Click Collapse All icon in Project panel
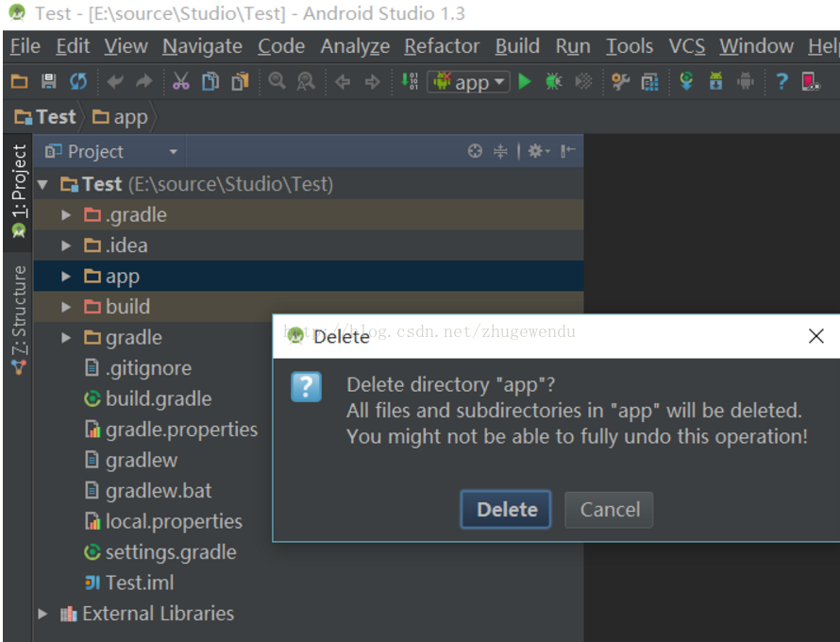Image resolution: width=840 pixels, height=642 pixels. tap(500, 151)
